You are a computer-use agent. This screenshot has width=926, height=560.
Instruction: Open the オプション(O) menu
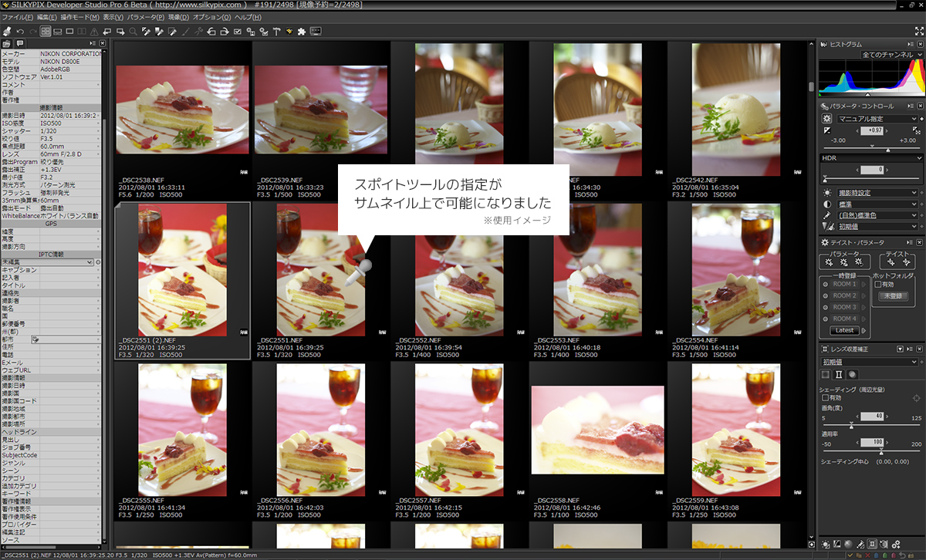coord(212,17)
